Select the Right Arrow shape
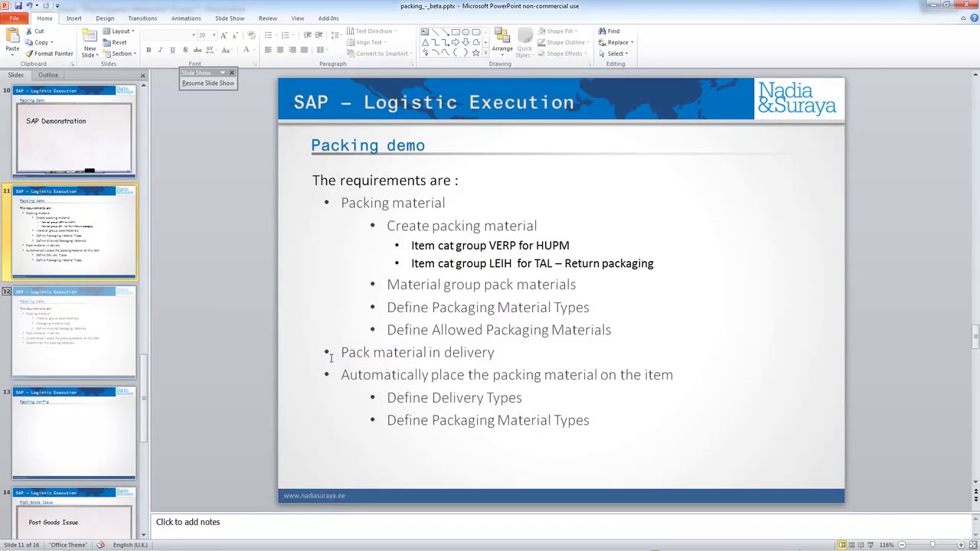This screenshot has width=980, height=551. point(456,42)
